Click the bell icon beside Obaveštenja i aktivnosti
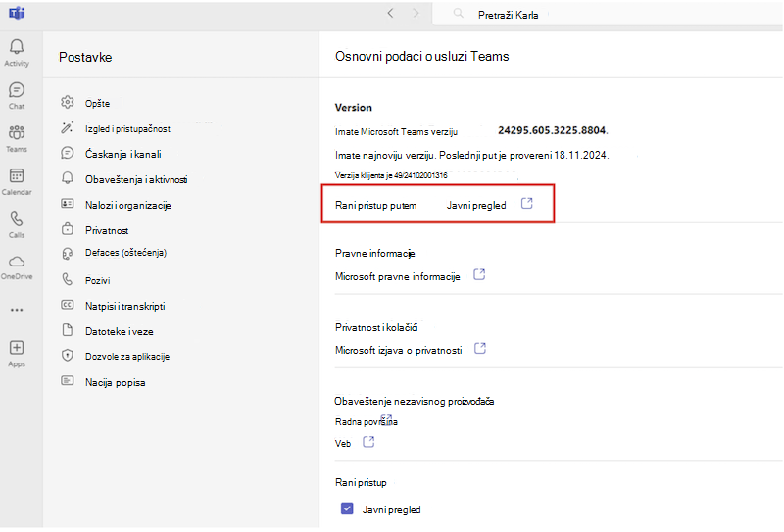This screenshot has height=532, width=784. pyautogui.click(x=68, y=178)
